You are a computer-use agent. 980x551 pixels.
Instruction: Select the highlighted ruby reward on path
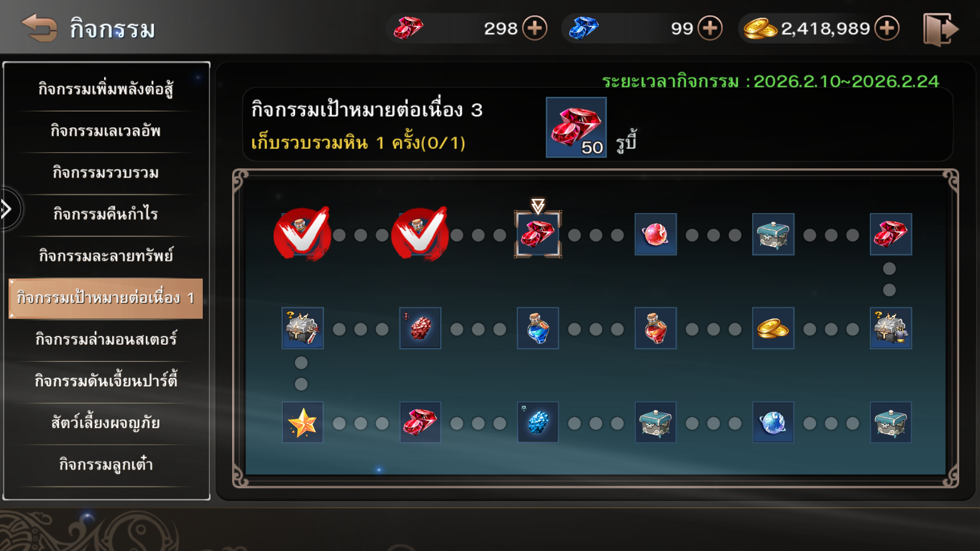(538, 234)
